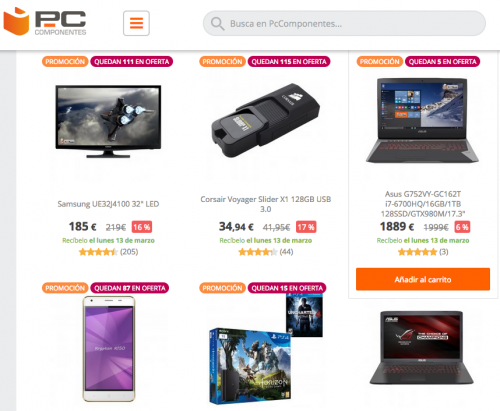Open the orange hamburger menu
The width and height of the screenshot is (500, 411).
point(136,23)
